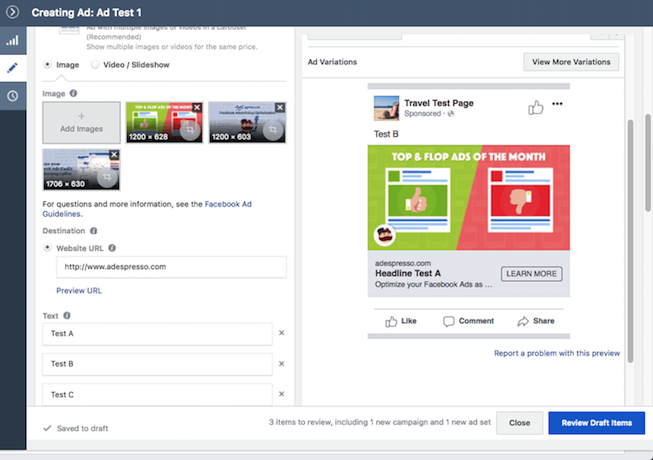Open the three-dot menu in ad preview
The image size is (653, 460).
pyautogui.click(x=557, y=104)
